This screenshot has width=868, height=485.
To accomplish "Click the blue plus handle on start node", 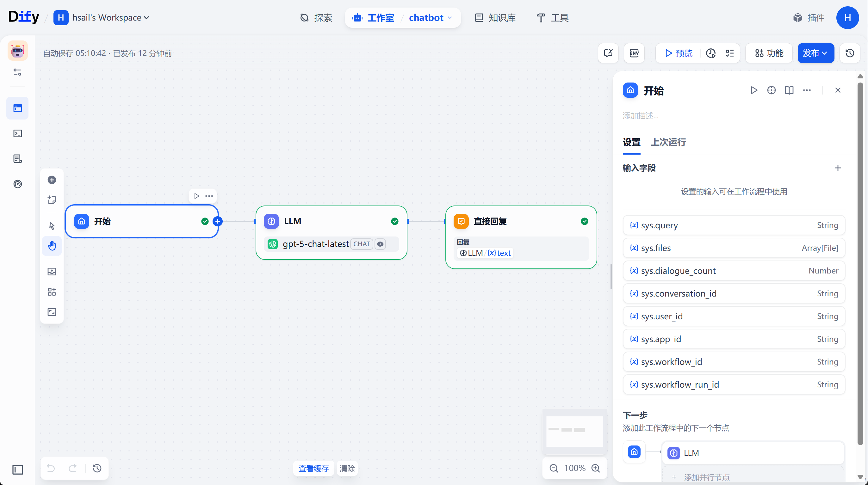I will point(218,221).
